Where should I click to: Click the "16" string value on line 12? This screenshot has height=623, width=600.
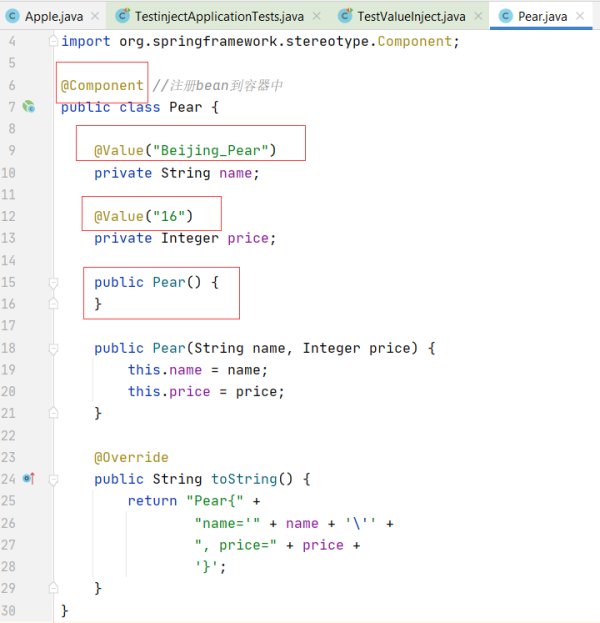pyautogui.click(x=169, y=216)
